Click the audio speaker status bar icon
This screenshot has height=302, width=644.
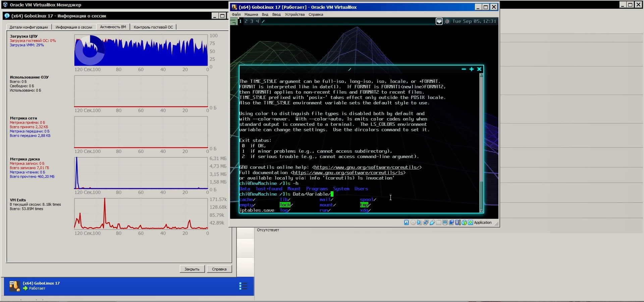tap(419, 222)
